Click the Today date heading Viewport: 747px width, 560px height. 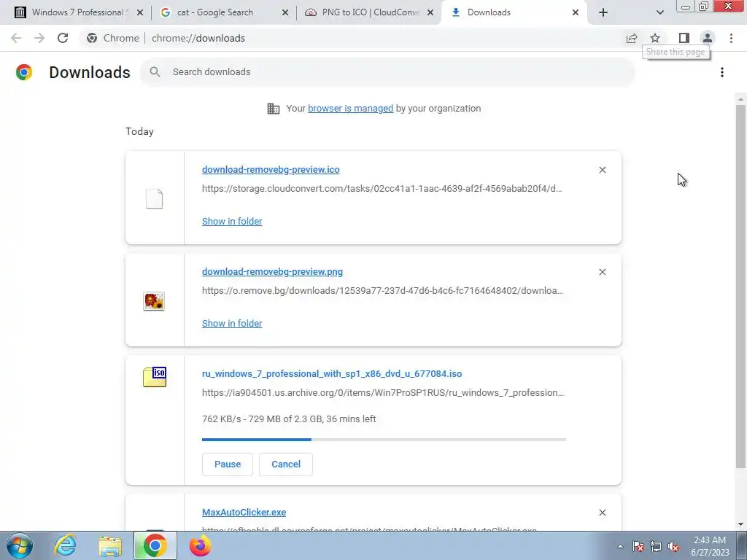pos(139,131)
